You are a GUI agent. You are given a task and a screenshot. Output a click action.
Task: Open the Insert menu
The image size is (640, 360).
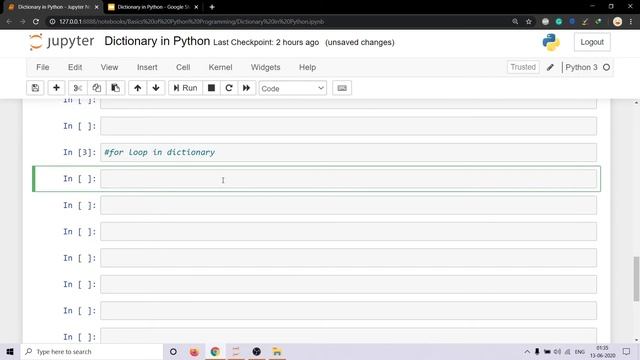coord(147,67)
